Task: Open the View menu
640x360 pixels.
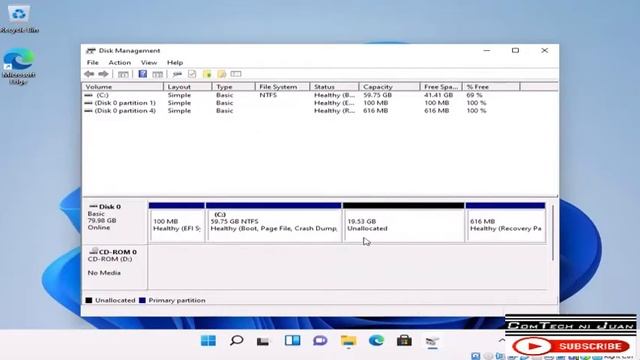Action: tap(149, 62)
